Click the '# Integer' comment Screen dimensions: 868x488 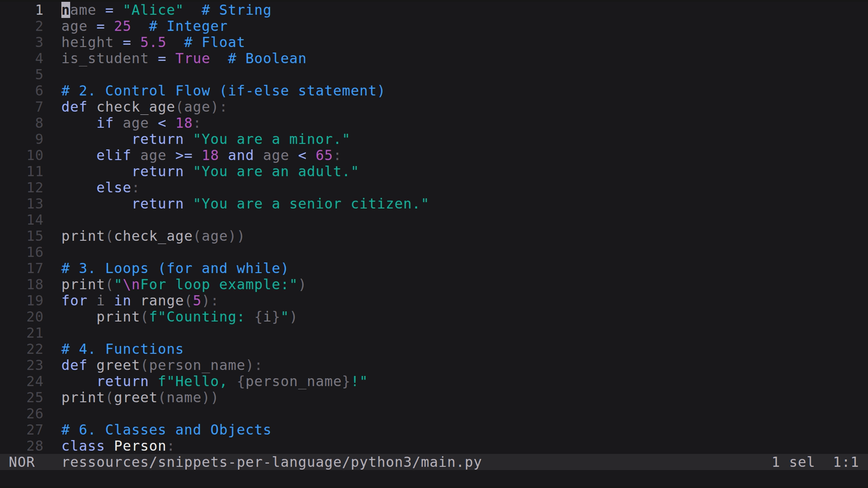pyautogui.click(x=188, y=26)
